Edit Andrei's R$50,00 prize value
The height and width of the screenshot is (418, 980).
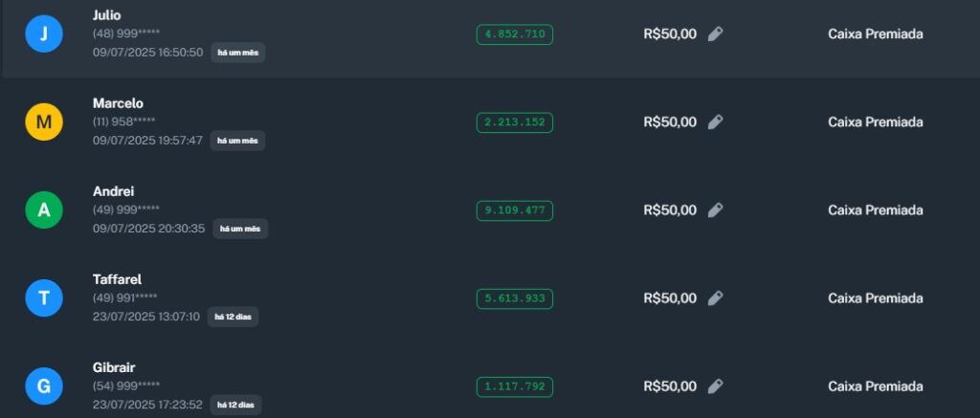click(x=715, y=210)
